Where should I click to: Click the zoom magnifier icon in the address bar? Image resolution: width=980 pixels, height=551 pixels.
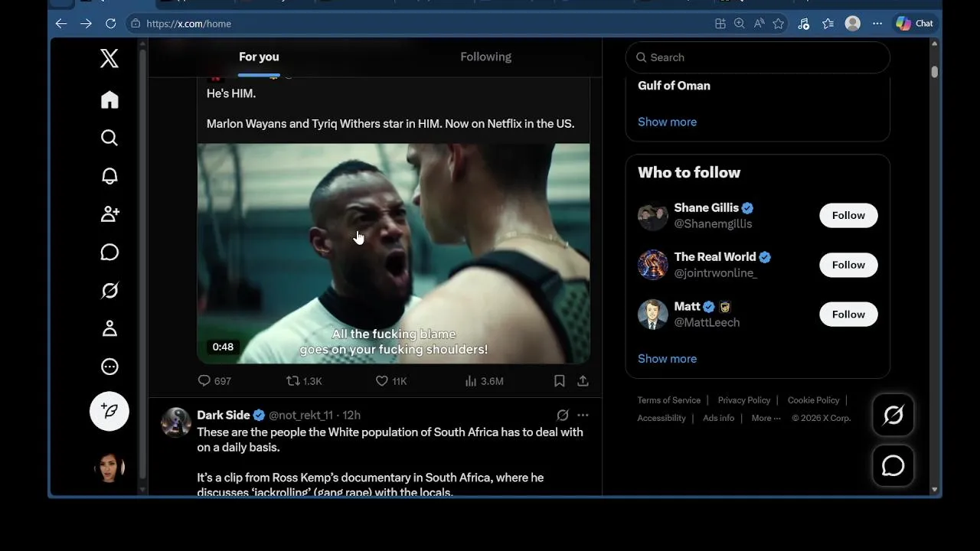[740, 24]
